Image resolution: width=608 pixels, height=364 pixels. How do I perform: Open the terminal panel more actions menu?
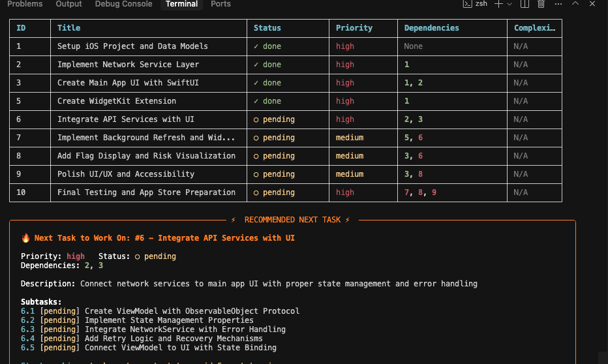coord(557,4)
